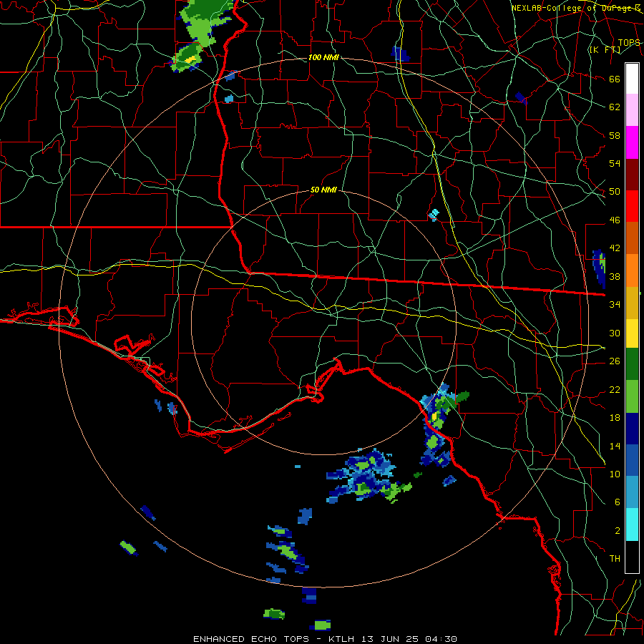644x644 pixels.
Task: Click the 50 NMI range ring label
Action: point(323,190)
